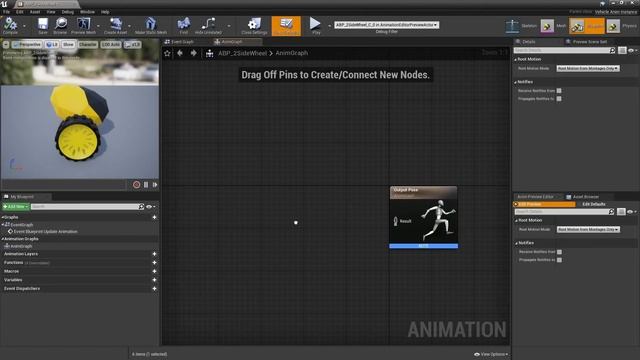Open the Help menu

[105, 12]
